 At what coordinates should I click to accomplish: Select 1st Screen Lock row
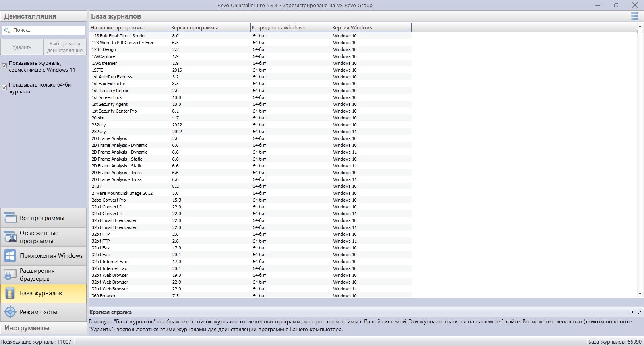pyautogui.click(x=250, y=97)
